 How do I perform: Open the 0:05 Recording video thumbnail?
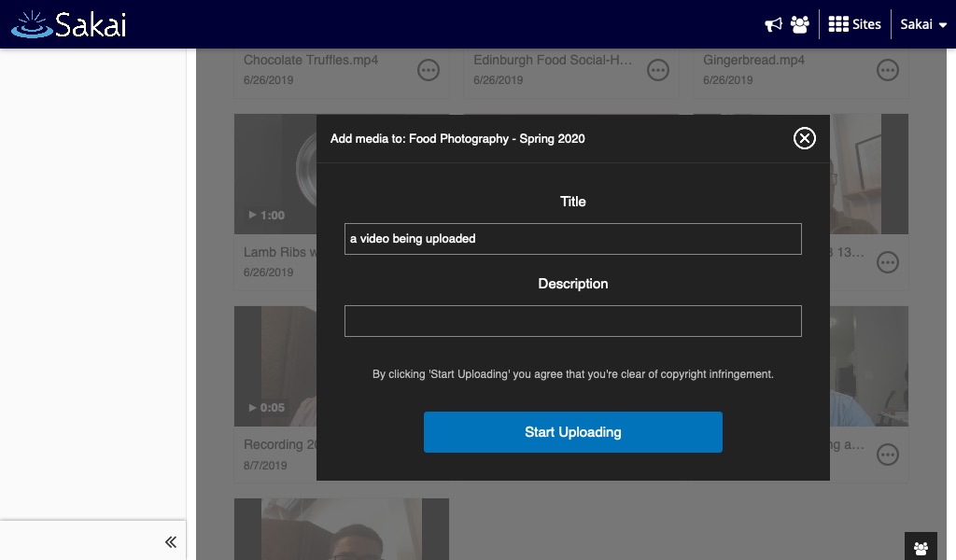[275, 366]
